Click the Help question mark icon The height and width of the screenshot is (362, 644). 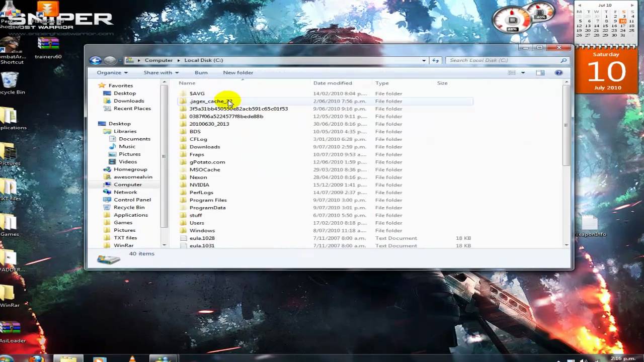click(x=558, y=72)
